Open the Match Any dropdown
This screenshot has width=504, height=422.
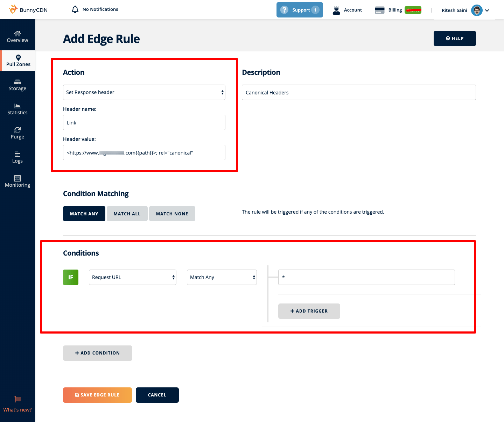point(222,277)
